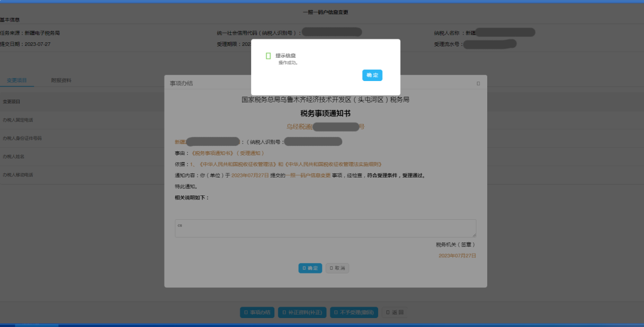This screenshot has width=644, height=327.
Task: Close the 事项办结 dialog with its corner icon
Action: click(478, 83)
